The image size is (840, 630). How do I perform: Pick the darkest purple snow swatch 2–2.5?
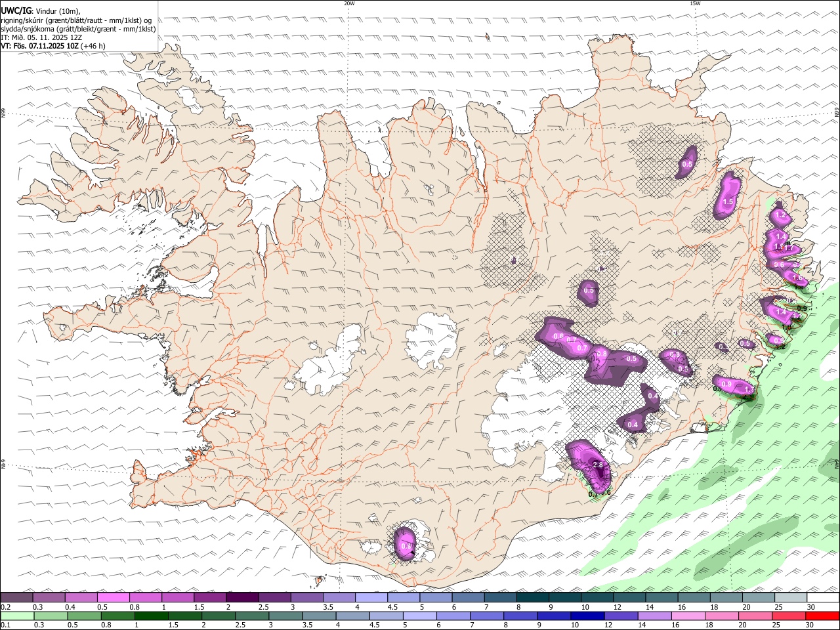(x=242, y=597)
